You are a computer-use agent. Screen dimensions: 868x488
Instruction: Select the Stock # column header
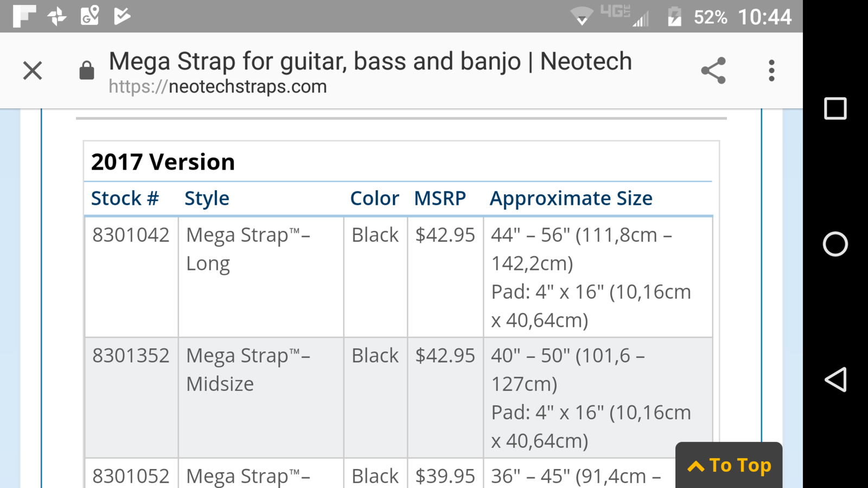click(x=125, y=198)
